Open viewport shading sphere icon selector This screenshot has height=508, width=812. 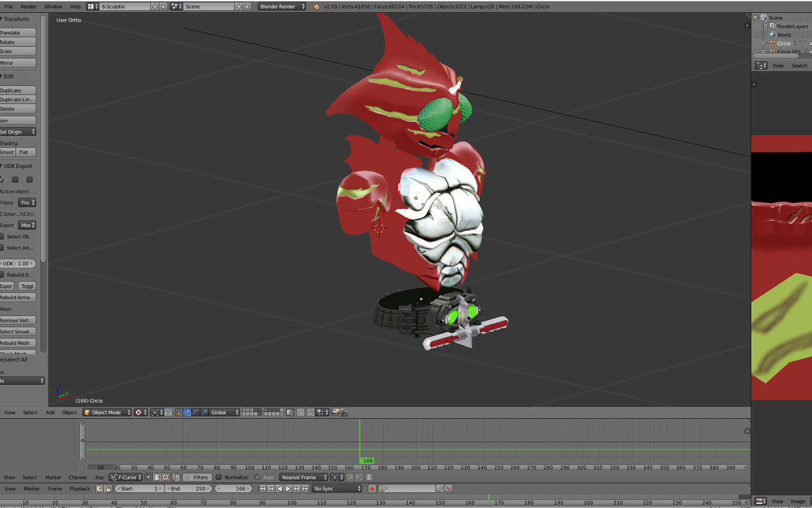tap(140, 412)
